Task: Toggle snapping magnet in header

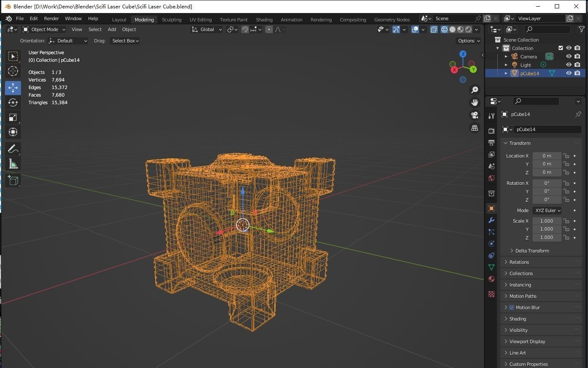Action: tap(245, 29)
